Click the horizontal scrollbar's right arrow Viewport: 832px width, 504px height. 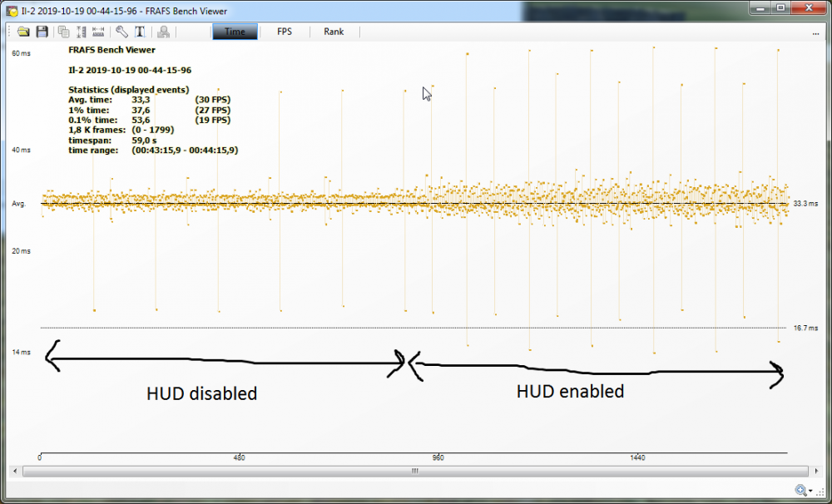[x=816, y=471]
